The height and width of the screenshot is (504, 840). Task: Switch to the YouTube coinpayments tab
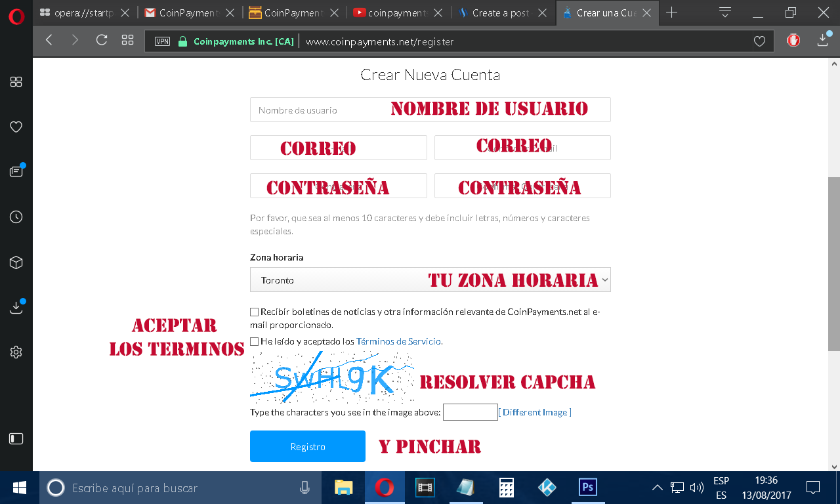pos(399,12)
